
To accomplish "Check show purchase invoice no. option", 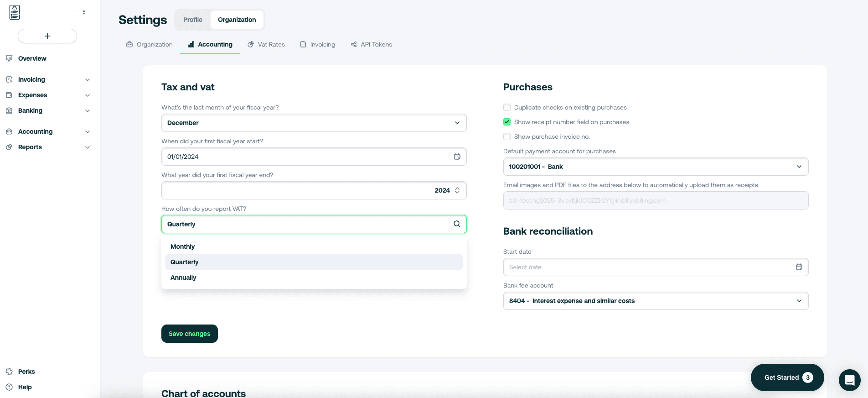I will click(507, 136).
